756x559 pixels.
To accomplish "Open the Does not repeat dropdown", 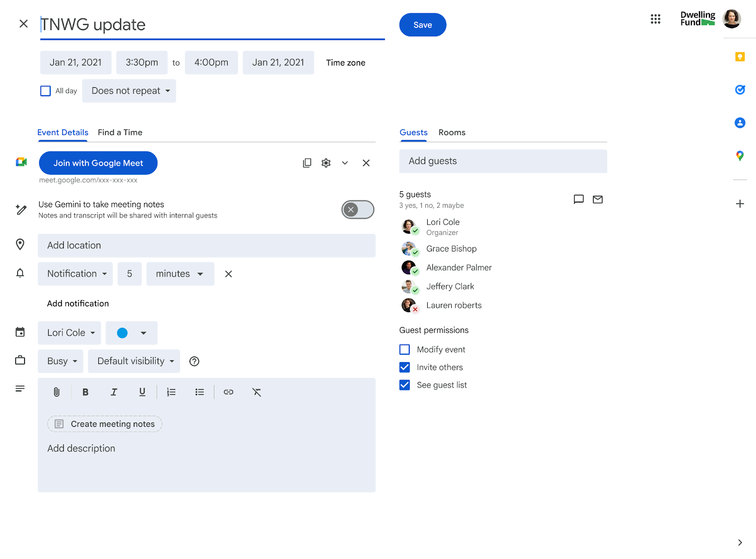I will (x=129, y=91).
